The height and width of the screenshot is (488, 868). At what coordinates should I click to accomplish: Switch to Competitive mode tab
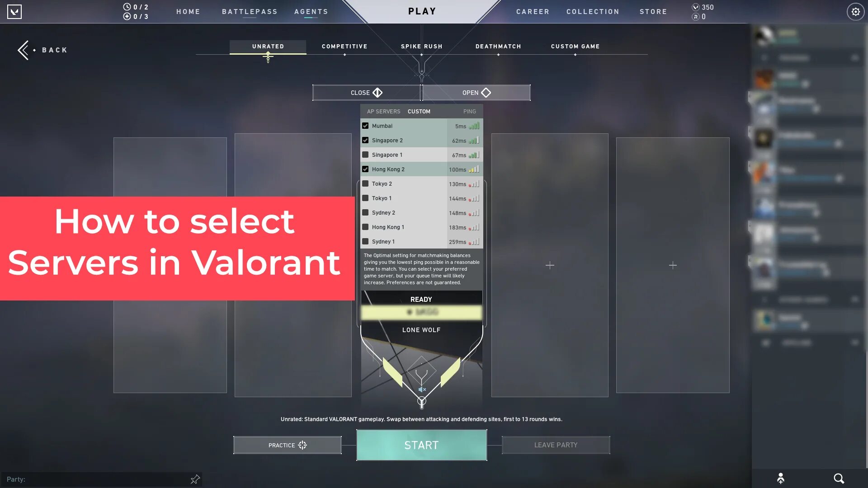click(x=344, y=47)
